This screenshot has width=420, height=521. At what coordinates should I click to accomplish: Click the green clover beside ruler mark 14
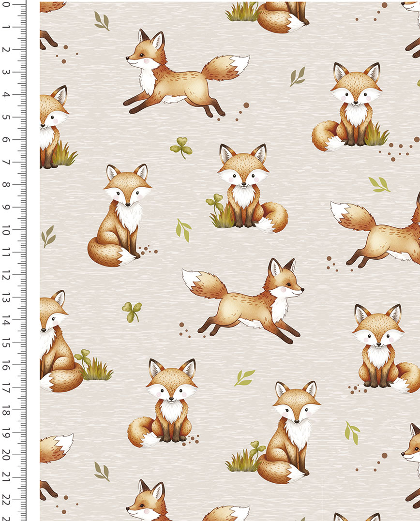(132, 311)
